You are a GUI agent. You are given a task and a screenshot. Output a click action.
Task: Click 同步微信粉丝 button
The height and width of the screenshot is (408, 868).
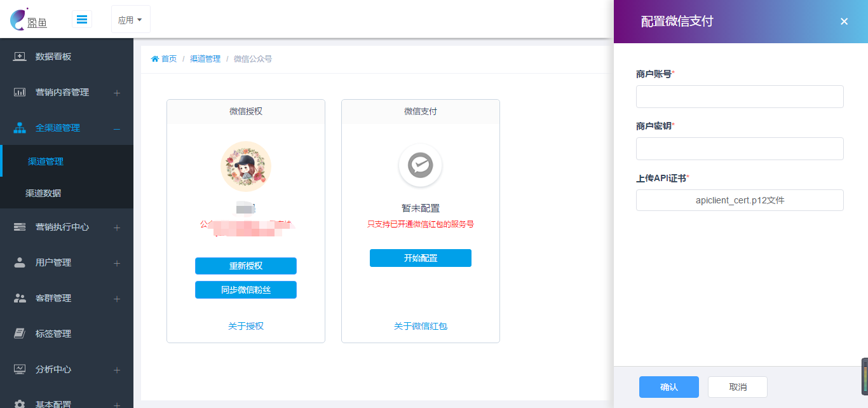click(x=246, y=289)
